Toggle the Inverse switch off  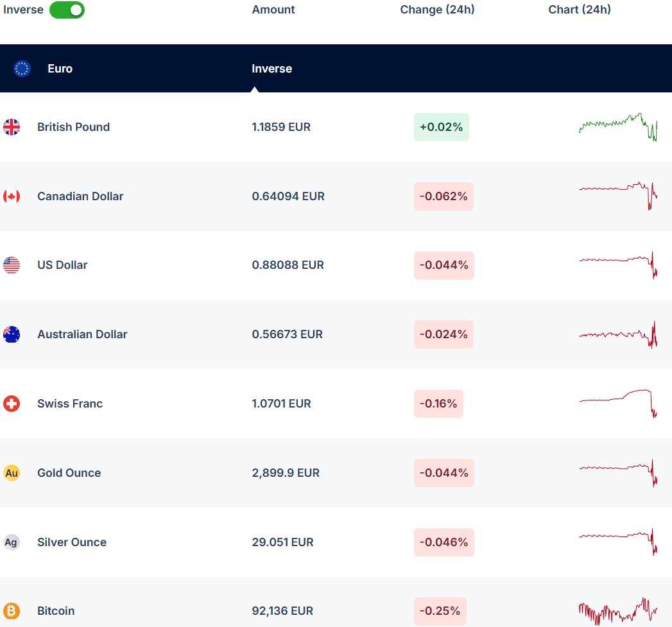pos(67,10)
